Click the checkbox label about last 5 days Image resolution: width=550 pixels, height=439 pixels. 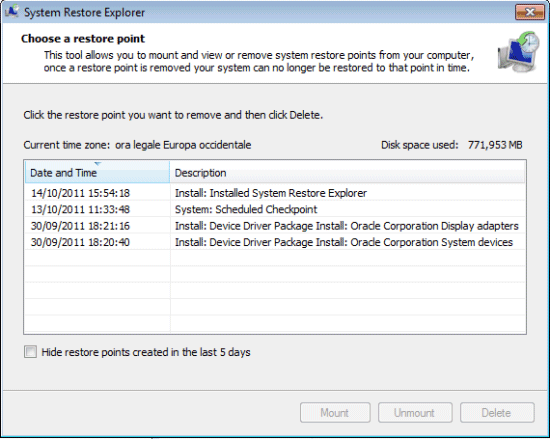[x=146, y=352]
